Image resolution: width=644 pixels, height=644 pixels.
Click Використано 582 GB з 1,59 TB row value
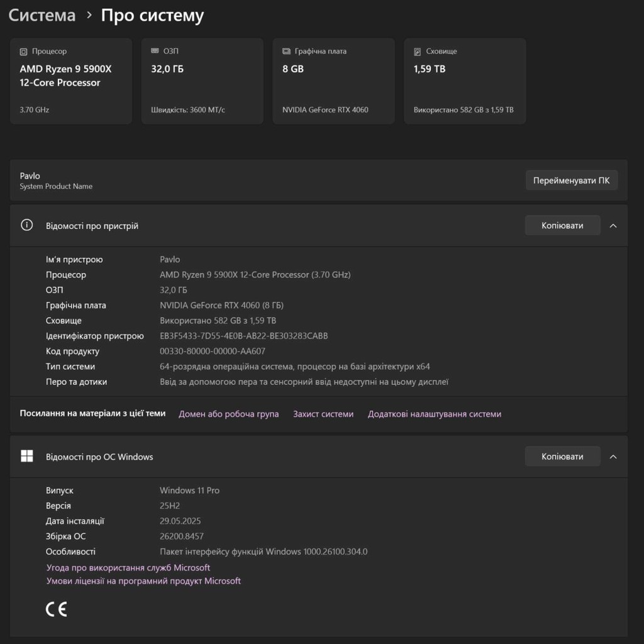click(218, 320)
